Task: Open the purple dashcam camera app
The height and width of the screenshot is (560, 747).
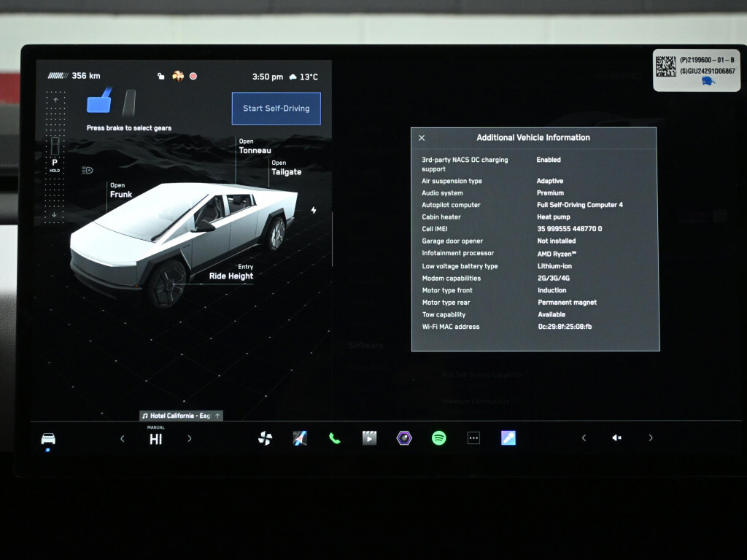Action: click(404, 438)
